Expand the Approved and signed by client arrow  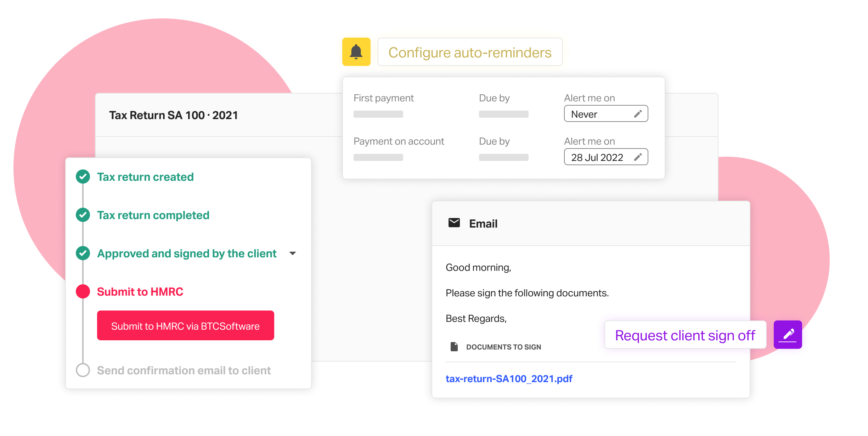[293, 253]
